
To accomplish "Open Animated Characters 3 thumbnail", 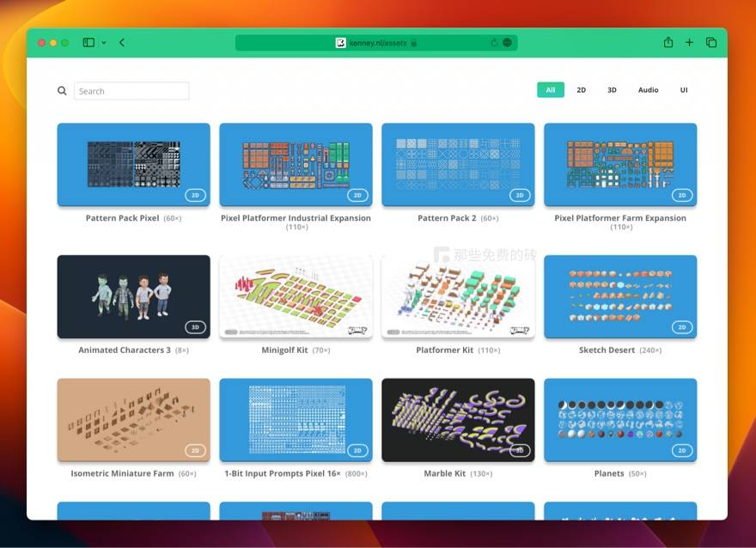I will (133, 296).
